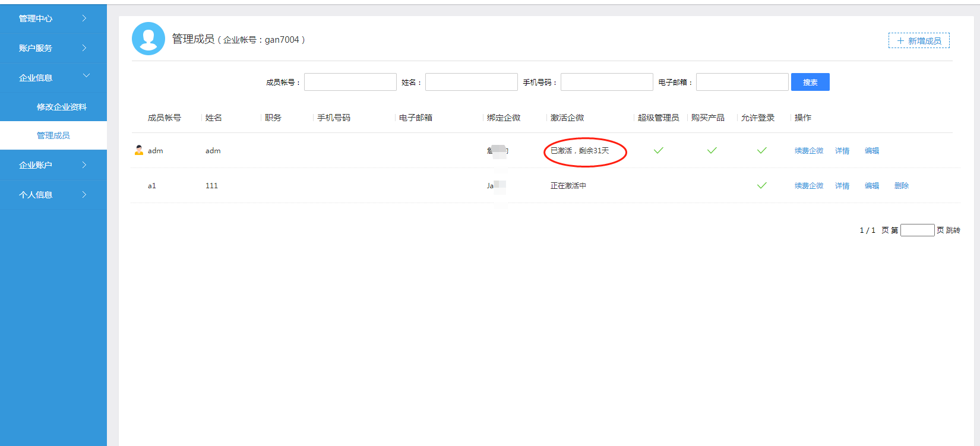Focus the 电子邮箱 search input
This screenshot has height=446, width=980.
click(x=742, y=82)
